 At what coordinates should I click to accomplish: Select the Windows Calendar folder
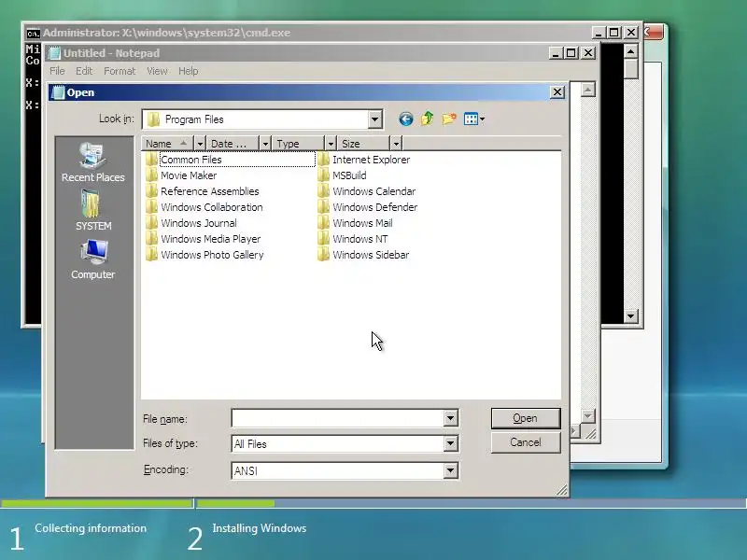pos(366,191)
